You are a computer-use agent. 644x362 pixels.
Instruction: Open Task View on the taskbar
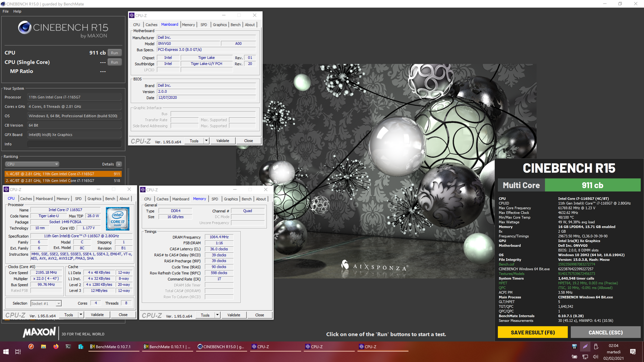click(18, 352)
